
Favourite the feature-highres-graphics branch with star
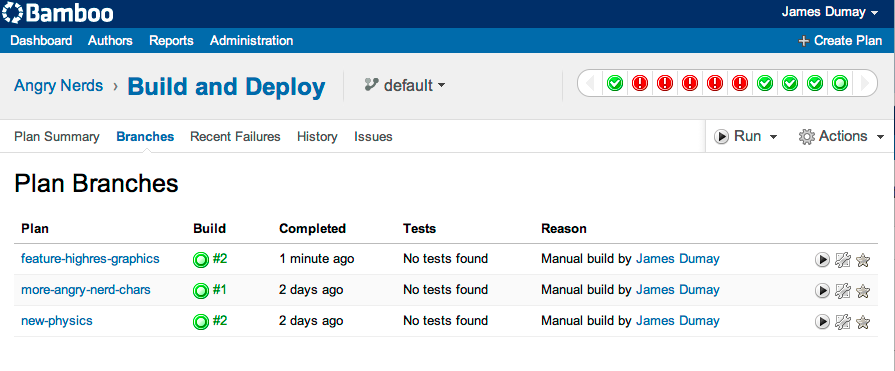(x=863, y=260)
